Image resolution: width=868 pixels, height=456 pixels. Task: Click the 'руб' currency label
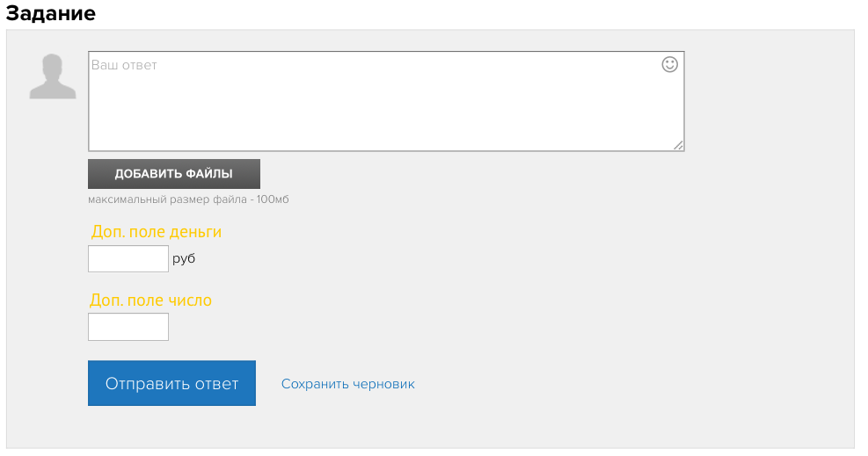tap(184, 258)
